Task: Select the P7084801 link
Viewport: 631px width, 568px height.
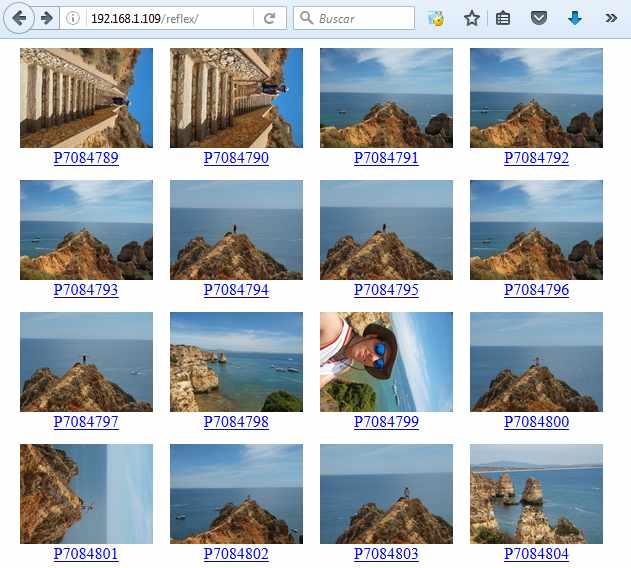Action: tap(86, 554)
